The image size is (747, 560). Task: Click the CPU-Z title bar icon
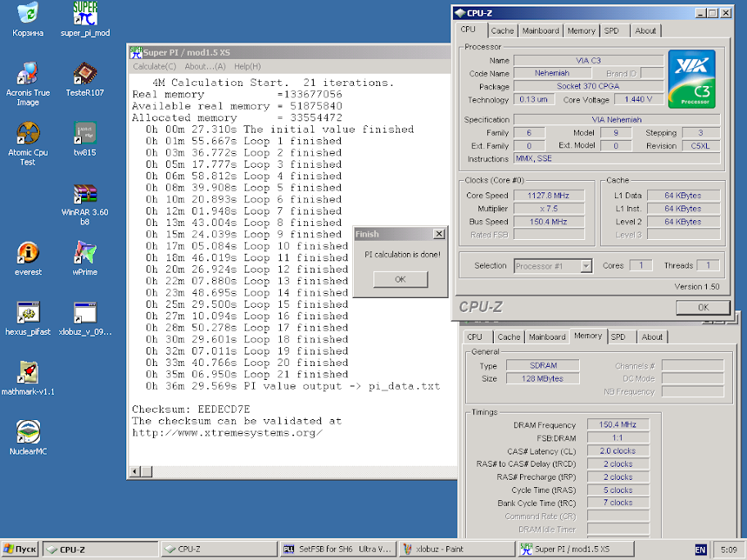460,13
